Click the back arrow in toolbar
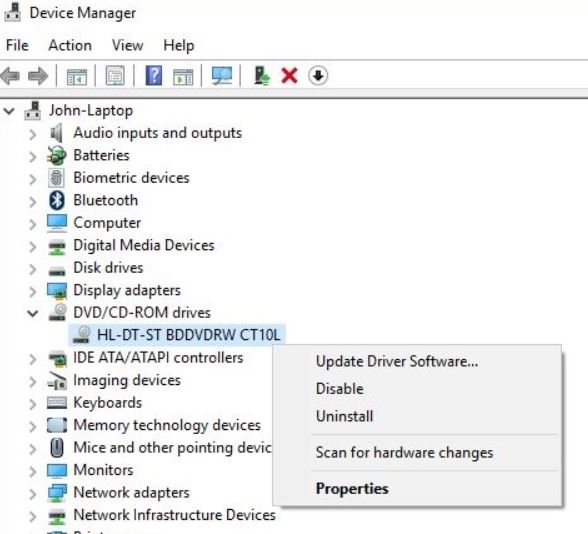The image size is (588, 534). [10, 76]
